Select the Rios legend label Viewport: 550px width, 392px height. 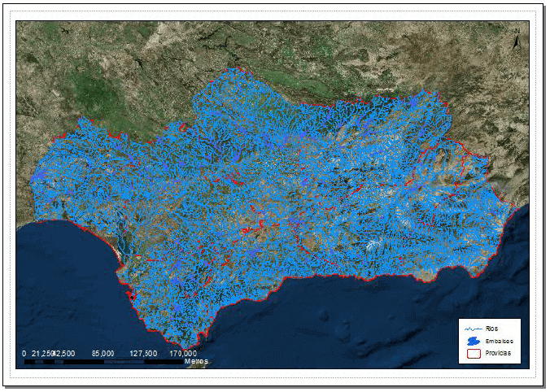coord(493,329)
